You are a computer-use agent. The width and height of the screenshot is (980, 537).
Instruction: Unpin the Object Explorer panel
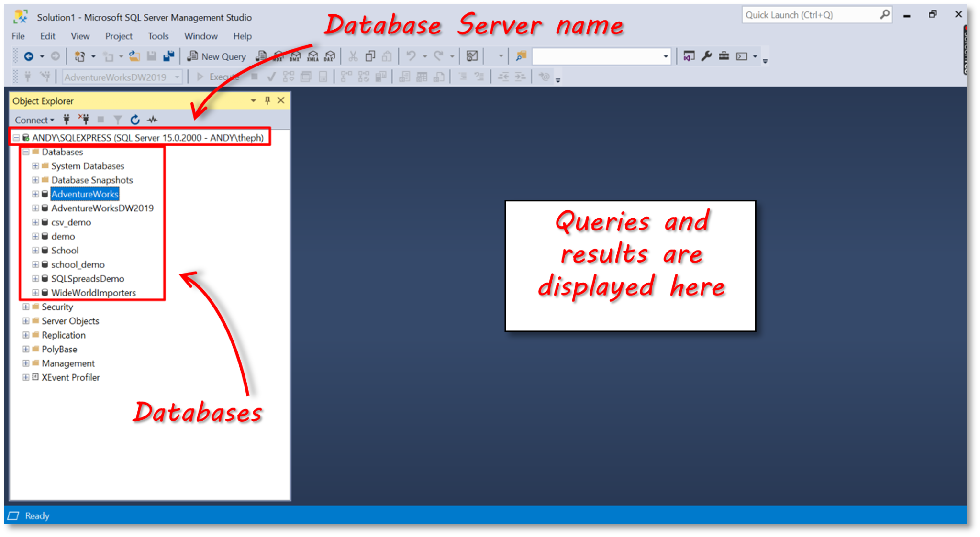[267, 100]
